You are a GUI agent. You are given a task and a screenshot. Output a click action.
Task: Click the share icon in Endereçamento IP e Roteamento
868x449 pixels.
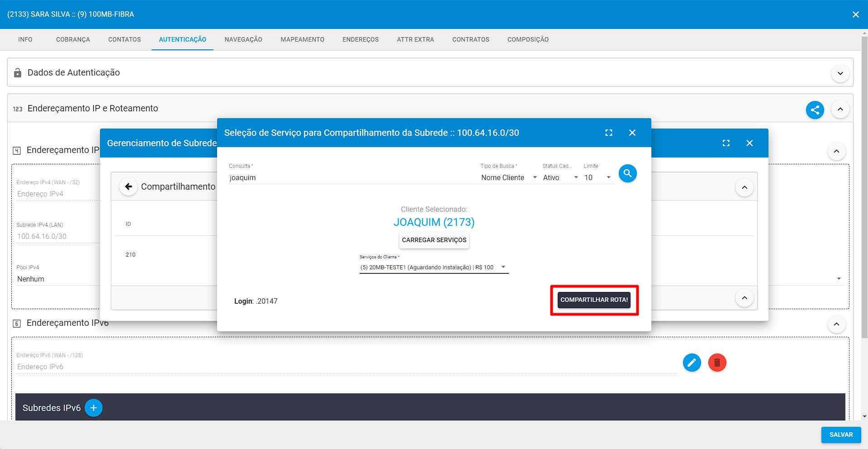(x=815, y=110)
